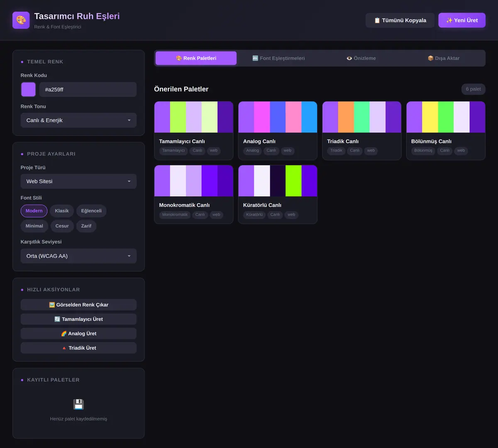
Task: Click the Yeni Üret button
Action: [462, 20]
